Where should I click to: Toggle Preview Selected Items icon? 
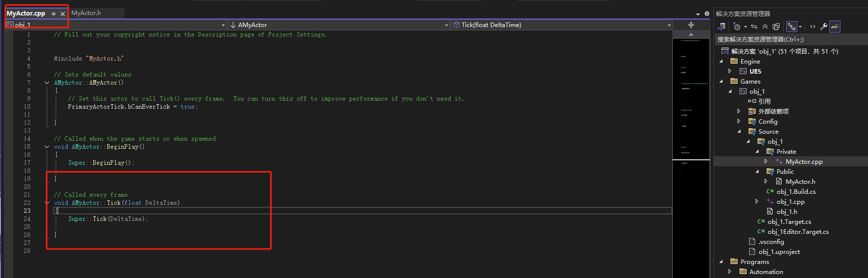coord(835,27)
